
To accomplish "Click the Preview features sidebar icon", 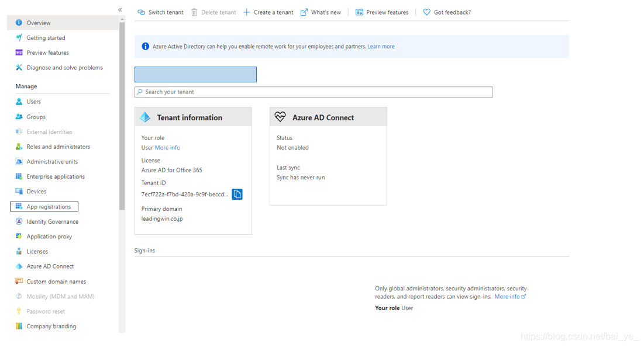I will pos(19,53).
